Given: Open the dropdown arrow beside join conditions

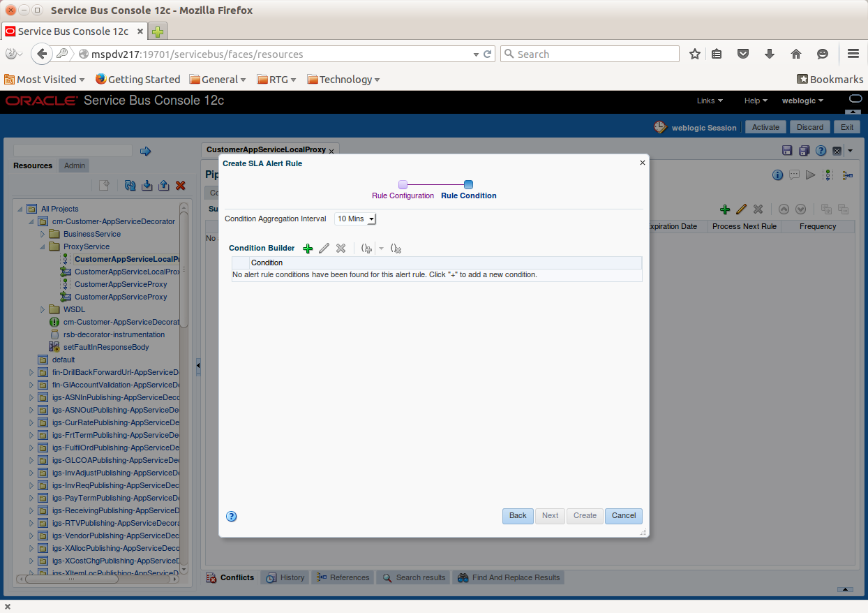Looking at the screenshot, I should click(381, 249).
